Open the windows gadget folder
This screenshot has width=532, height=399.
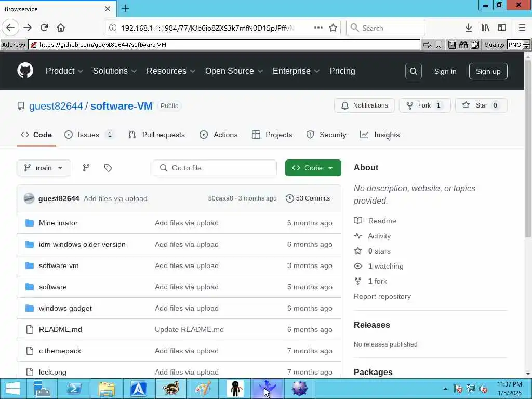point(65,308)
